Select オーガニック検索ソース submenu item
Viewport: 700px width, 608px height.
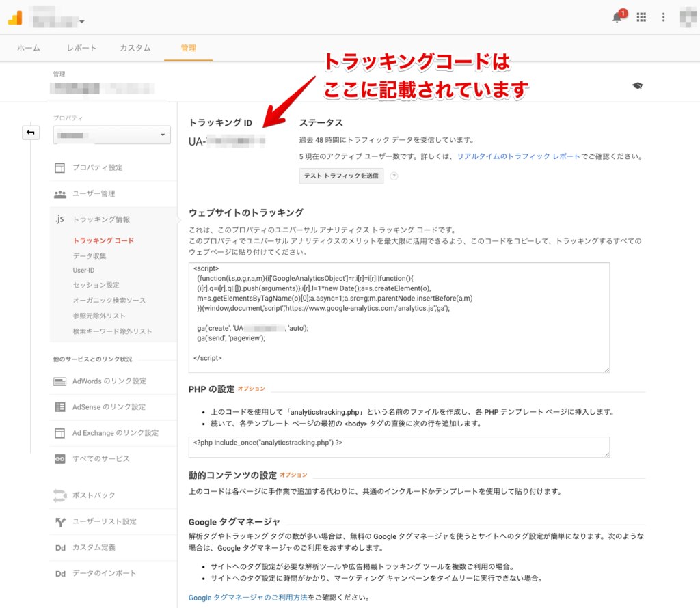tap(109, 301)
